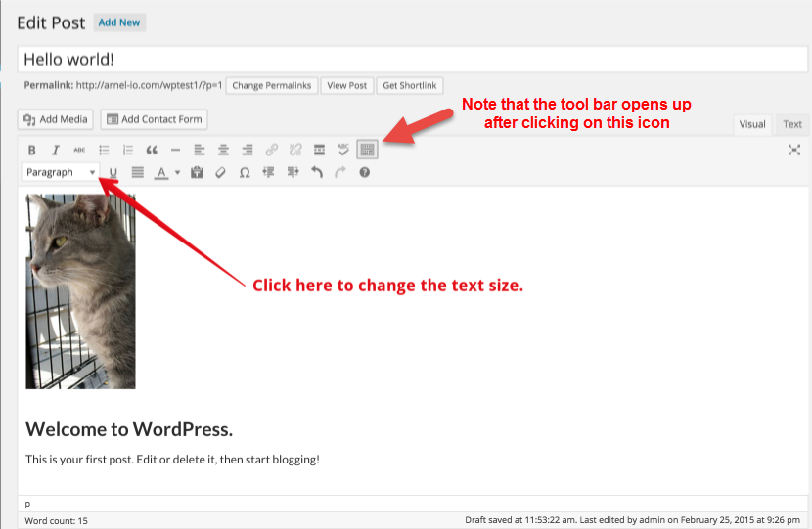This screenshot has width=812, height=529.
Task: Toggle the toolbar (kitchen sink) icon
Action: [x=367, y=151]
